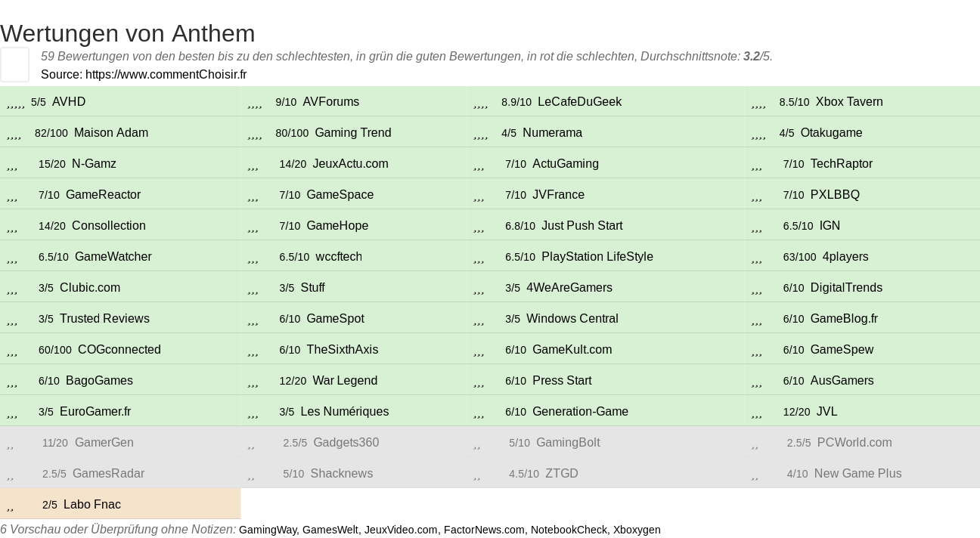Select PXLBBQ review
This screenshot has width=980, height=538.
[836, 195]
